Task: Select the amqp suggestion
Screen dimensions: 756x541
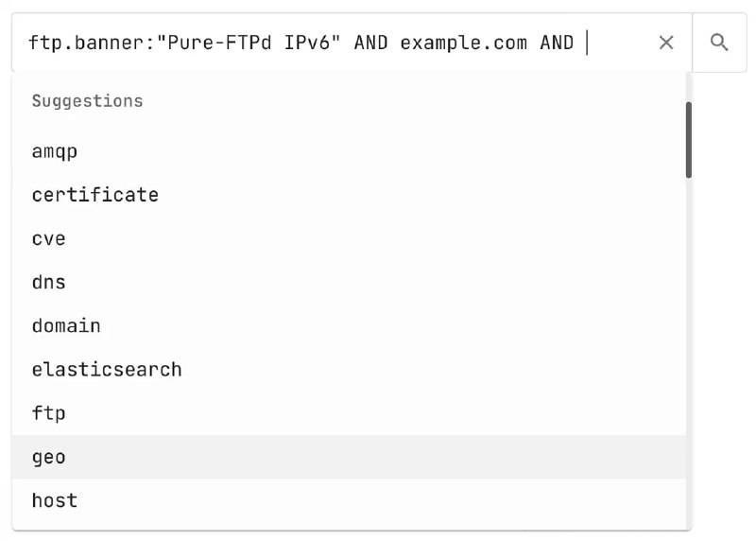Action: pyautogui.click(x=349, y=151)
